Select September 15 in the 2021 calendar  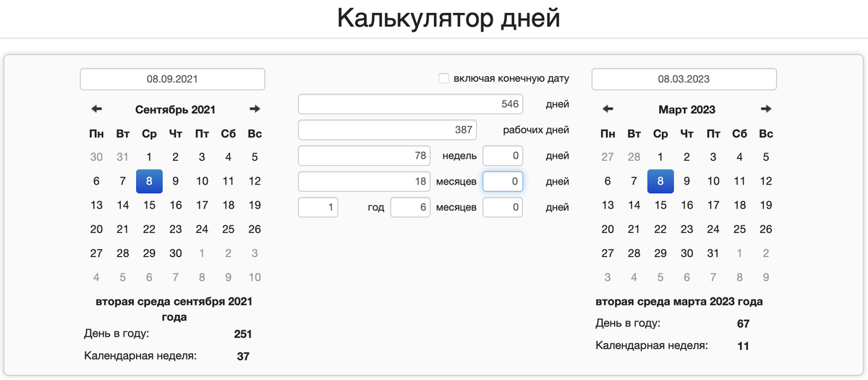pos(149,206)
